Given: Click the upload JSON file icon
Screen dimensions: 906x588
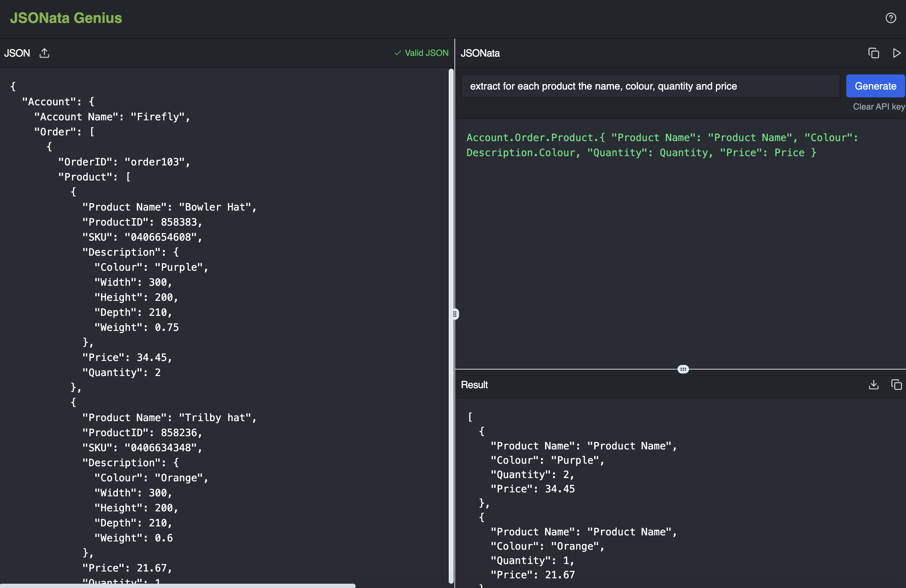Looking at the screenshot, I should pos(44,53).
